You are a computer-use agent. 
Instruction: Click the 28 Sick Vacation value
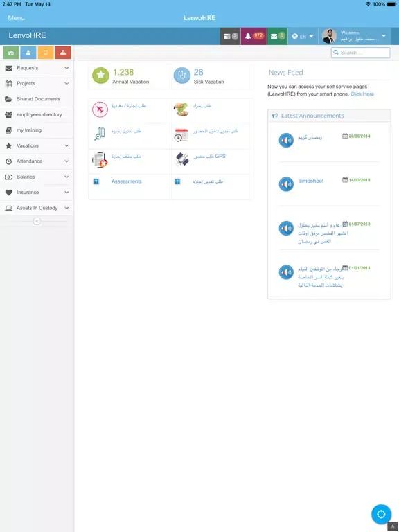(x=199, y=72)
